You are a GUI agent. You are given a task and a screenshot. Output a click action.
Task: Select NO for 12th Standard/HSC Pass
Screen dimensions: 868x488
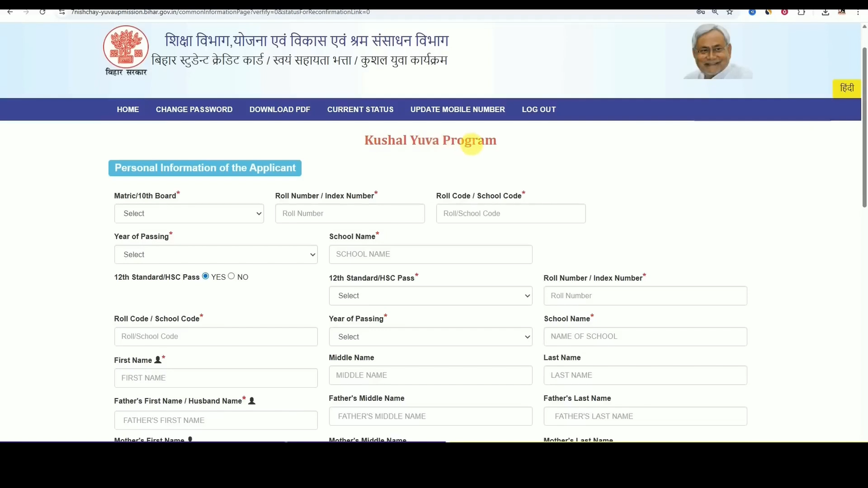point(232,276)
